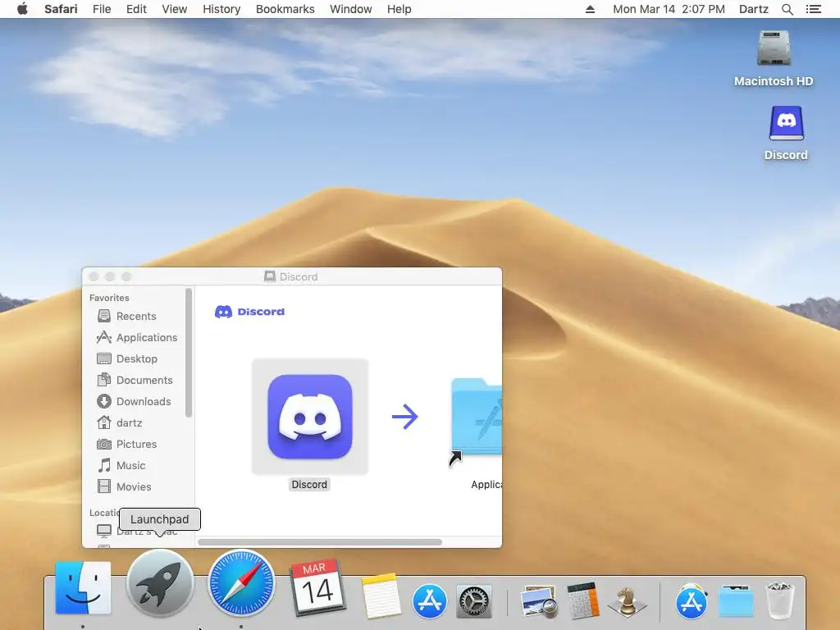The height and width of the screenshot is (630, 840).
Task: Click the eject icon in menu bar
Action: point(590,9)
